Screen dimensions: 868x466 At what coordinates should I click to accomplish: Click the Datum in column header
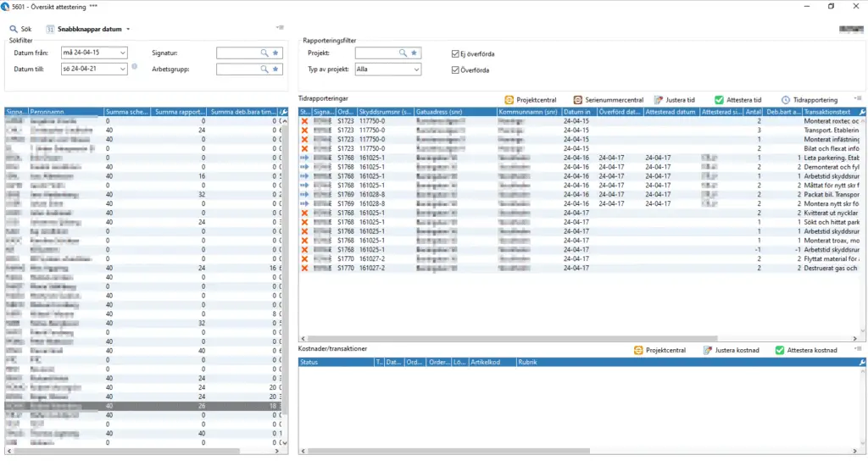tap(578, 112)
